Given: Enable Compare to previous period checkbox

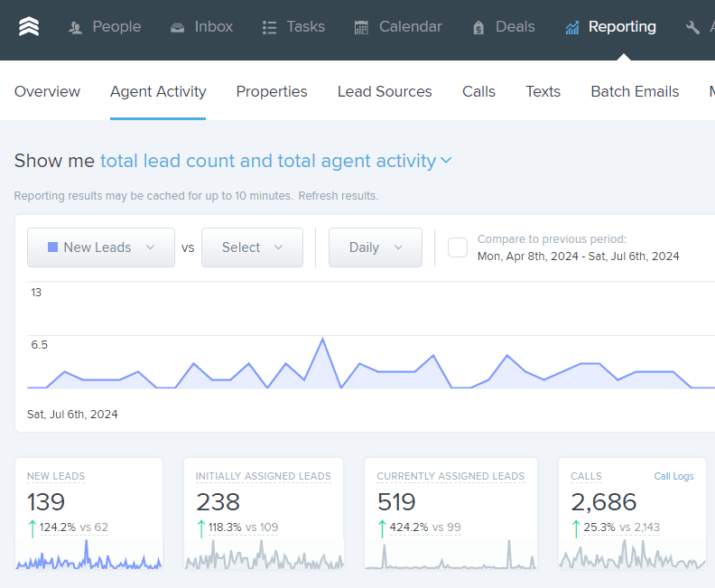Looking at the screenshot, I should click(x=458, y=247).
